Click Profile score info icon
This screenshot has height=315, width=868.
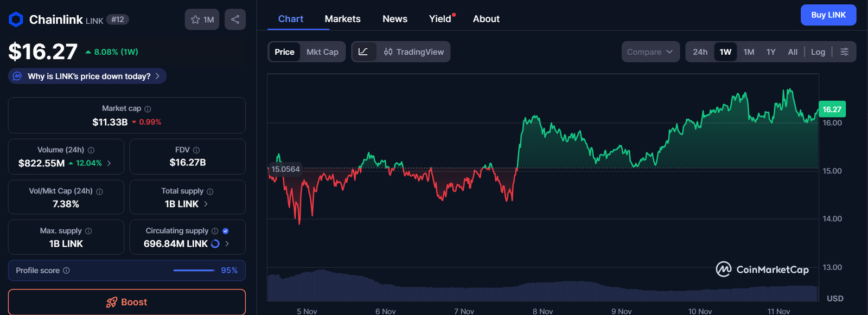(66, 271)
